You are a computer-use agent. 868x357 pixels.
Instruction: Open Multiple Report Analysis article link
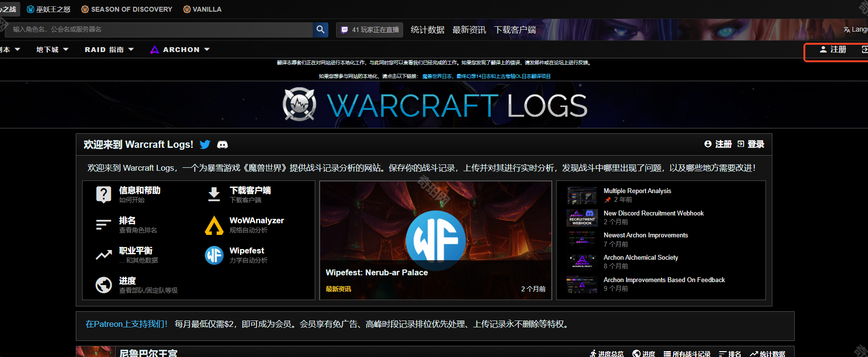[x=637, y=191]
